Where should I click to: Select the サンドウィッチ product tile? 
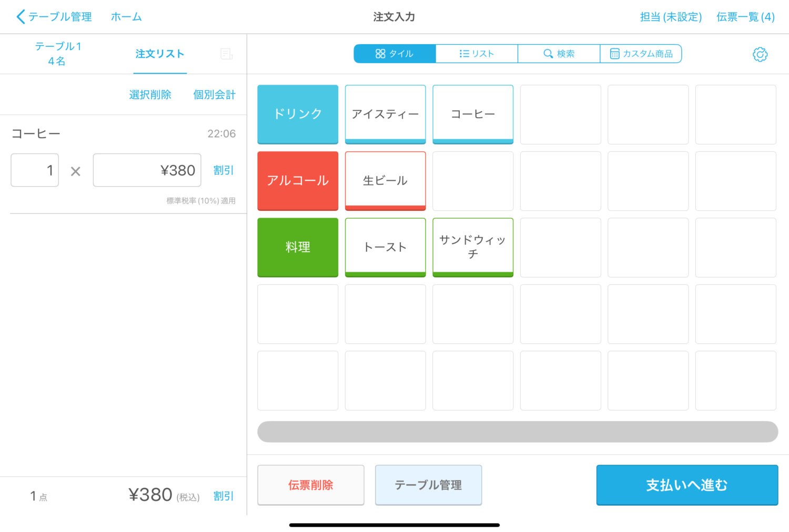(472, 247)
